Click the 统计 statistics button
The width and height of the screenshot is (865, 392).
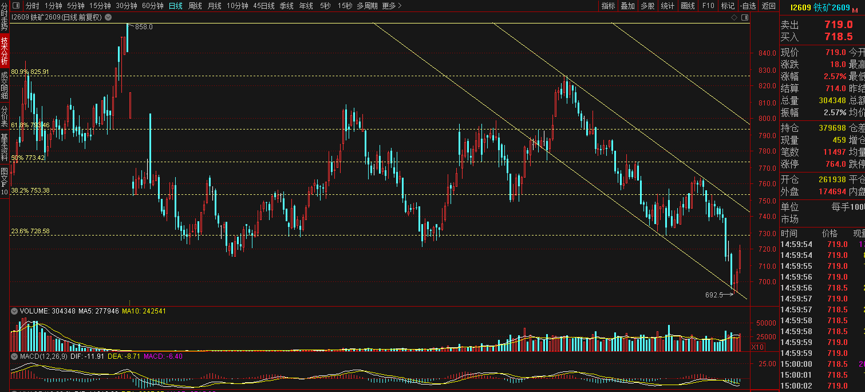pyautogui.click(x=667, y=6)
